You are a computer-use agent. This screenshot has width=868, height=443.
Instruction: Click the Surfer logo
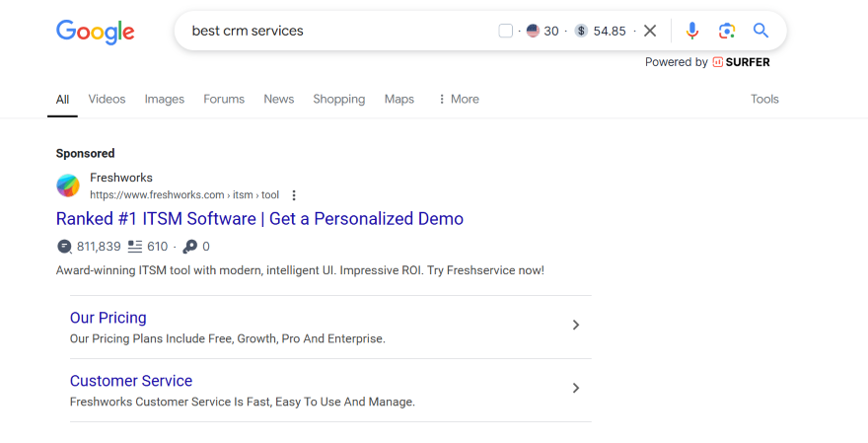tap(741, 62)
